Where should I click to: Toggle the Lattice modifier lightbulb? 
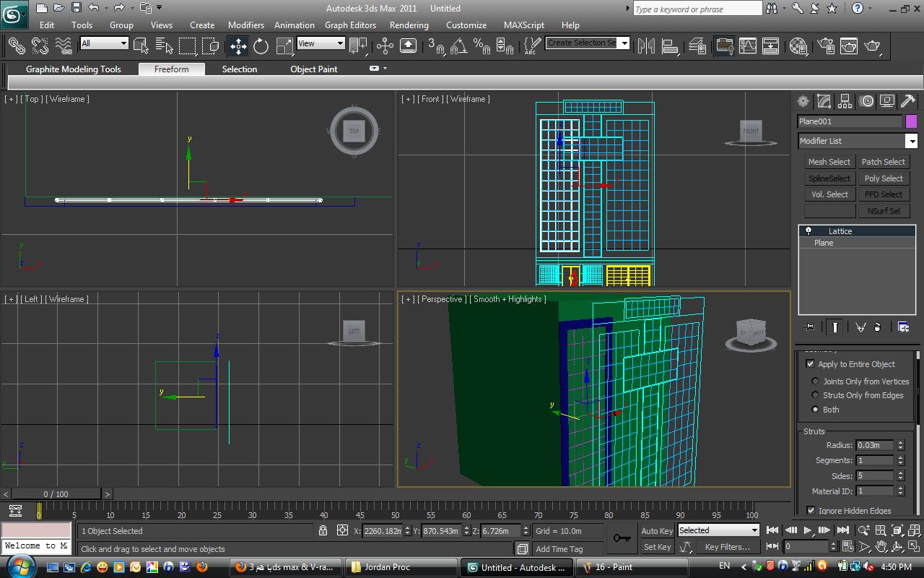point(808,231)
